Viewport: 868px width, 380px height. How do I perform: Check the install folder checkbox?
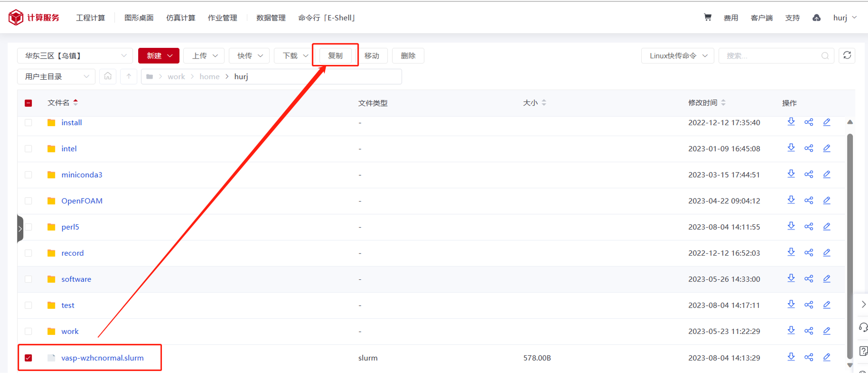tap(28, 122)
